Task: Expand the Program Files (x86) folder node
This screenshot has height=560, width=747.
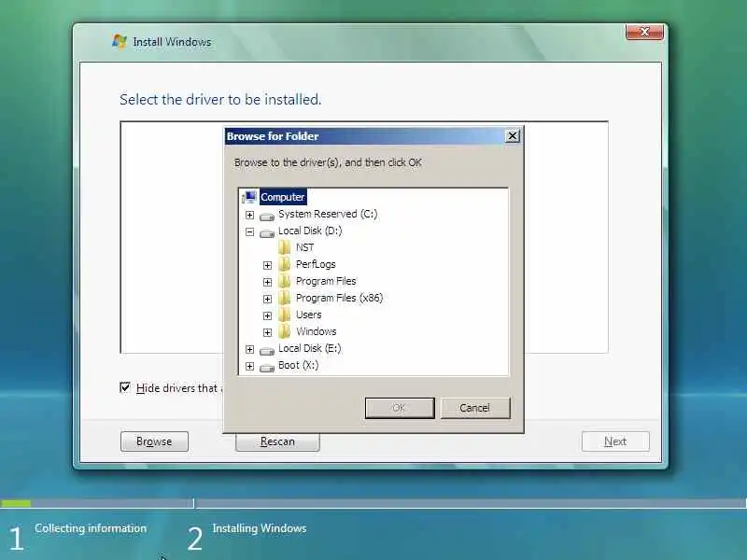Action: tap(267, 299)
